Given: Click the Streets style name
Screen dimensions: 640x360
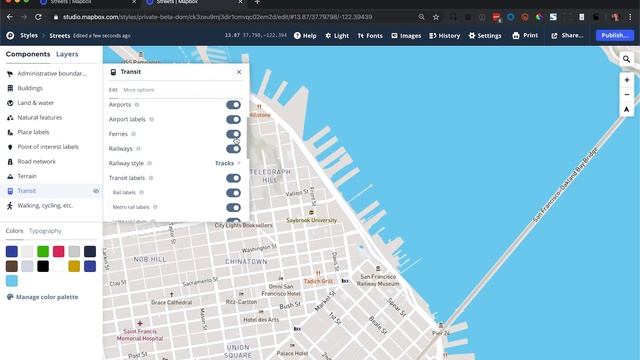Looking at the screenshot, I should (x=60, y=36).
